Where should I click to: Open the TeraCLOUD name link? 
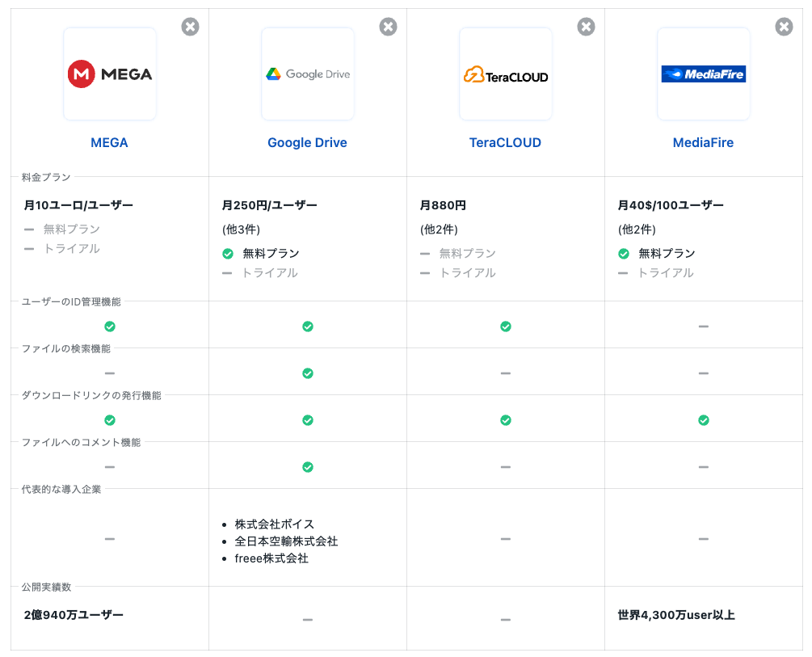(x=506, y=143)
